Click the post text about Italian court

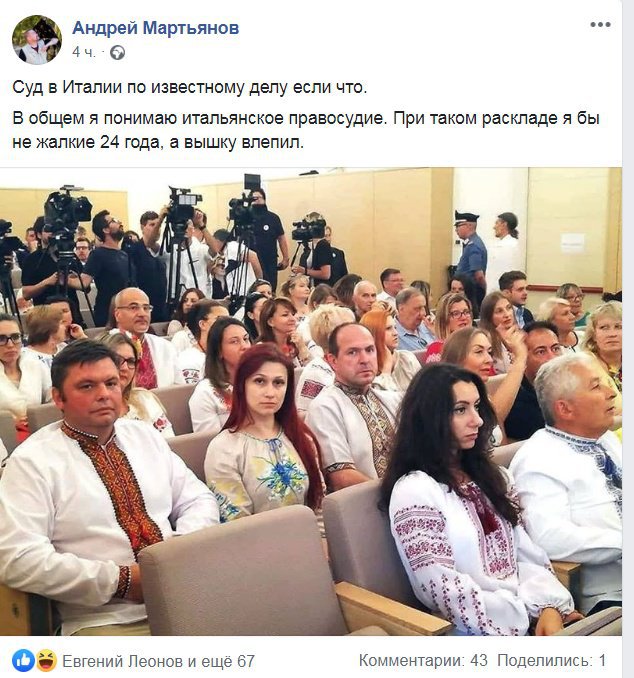tap(189, 87)
